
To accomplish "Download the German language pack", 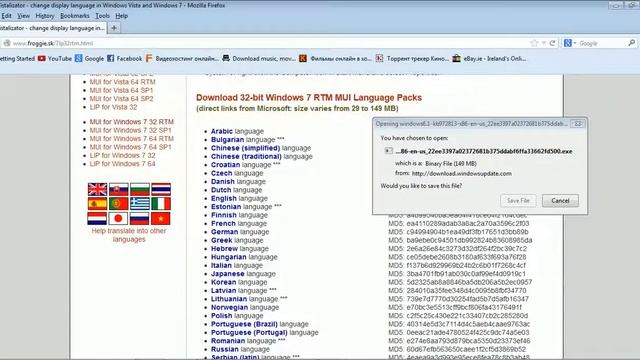I will pyautogui.click(x=224, y=231).
